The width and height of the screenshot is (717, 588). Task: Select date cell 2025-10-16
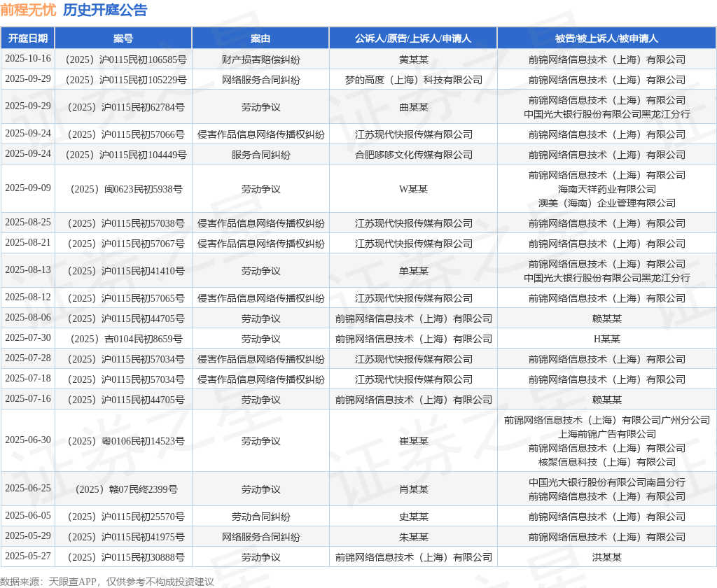coord(28,59)
